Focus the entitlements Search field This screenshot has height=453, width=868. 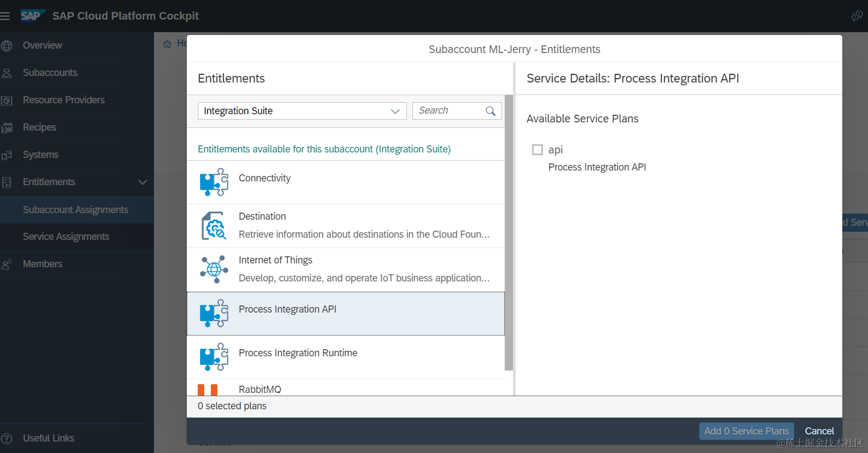(x=449, y=111)
